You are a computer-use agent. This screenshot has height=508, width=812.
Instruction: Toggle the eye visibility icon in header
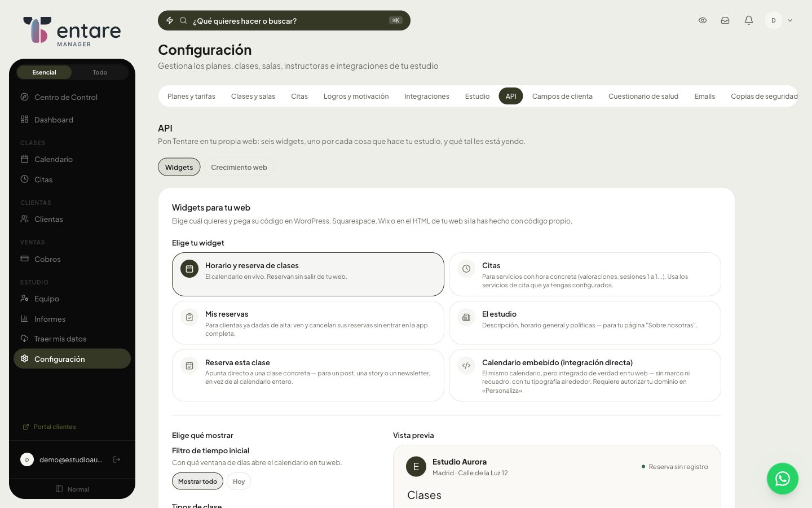(x=703, y=20)
